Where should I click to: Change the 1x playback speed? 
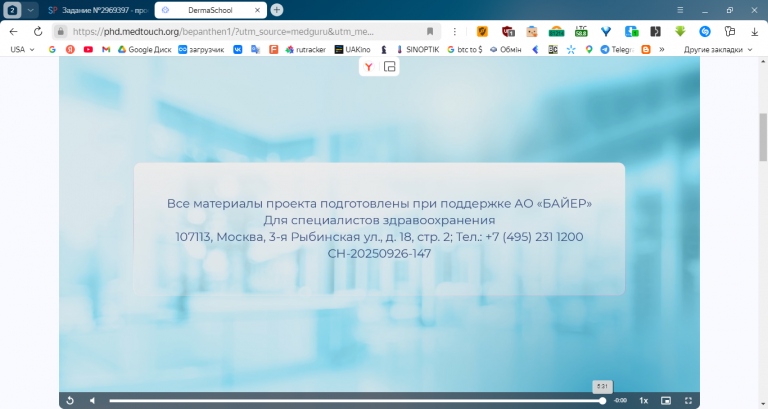(x=644, y=401)
